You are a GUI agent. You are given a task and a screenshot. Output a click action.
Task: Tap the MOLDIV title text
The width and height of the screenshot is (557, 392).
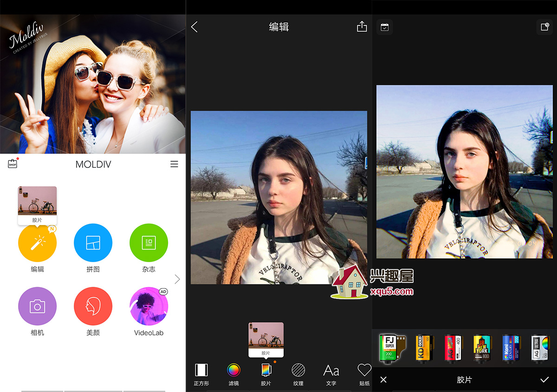point(93,164)
